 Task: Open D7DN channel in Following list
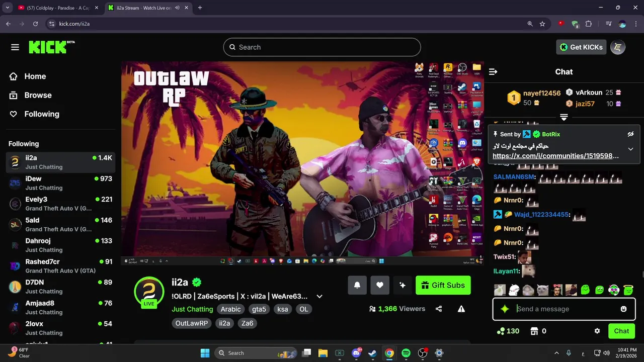pyautogui.click(x=60, y=287)
